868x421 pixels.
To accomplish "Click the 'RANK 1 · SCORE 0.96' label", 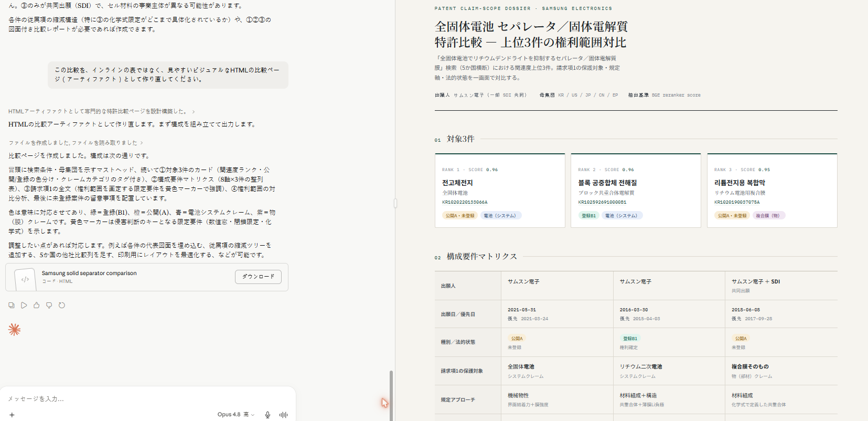I will (x=470, y=170).
